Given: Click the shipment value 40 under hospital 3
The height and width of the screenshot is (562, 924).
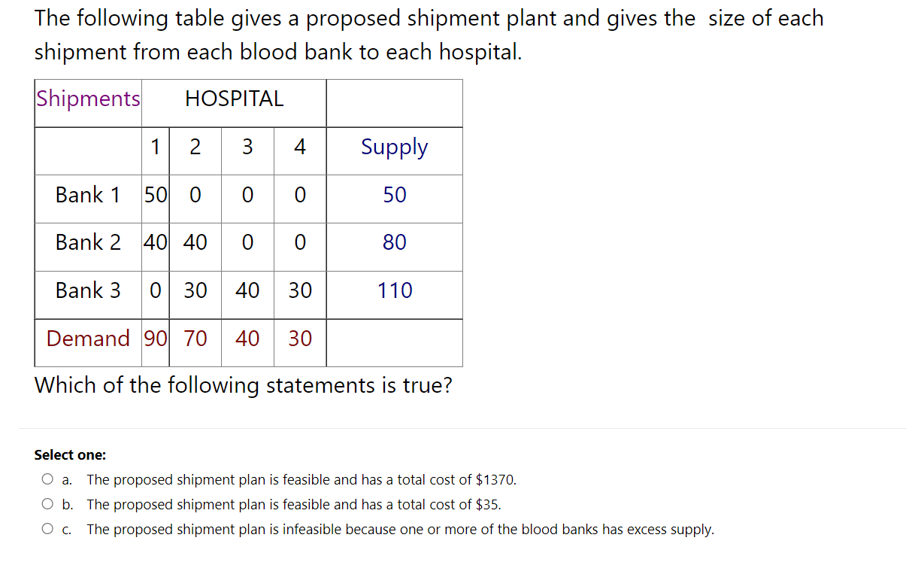Looking at the screenshot, I should pos(247,291).
